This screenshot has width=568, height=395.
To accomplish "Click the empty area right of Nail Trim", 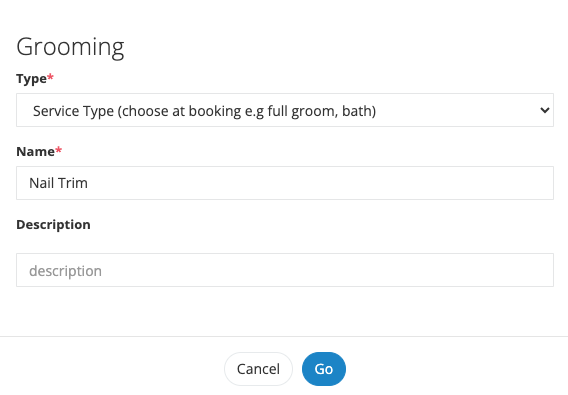I will pyautogui.click(x=319, y=183).
